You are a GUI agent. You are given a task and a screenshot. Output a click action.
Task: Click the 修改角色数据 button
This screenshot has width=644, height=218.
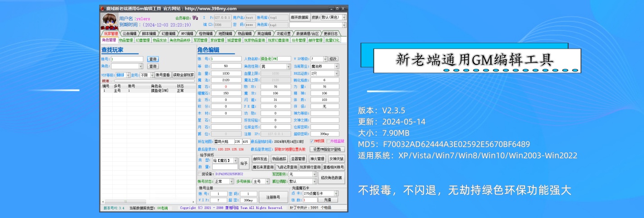point(332,178)
